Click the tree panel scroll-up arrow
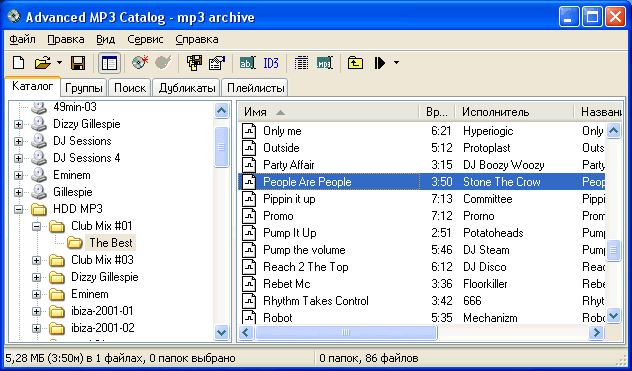The height and width of the screenshot is (371, 632). click(x=222, y=110)
